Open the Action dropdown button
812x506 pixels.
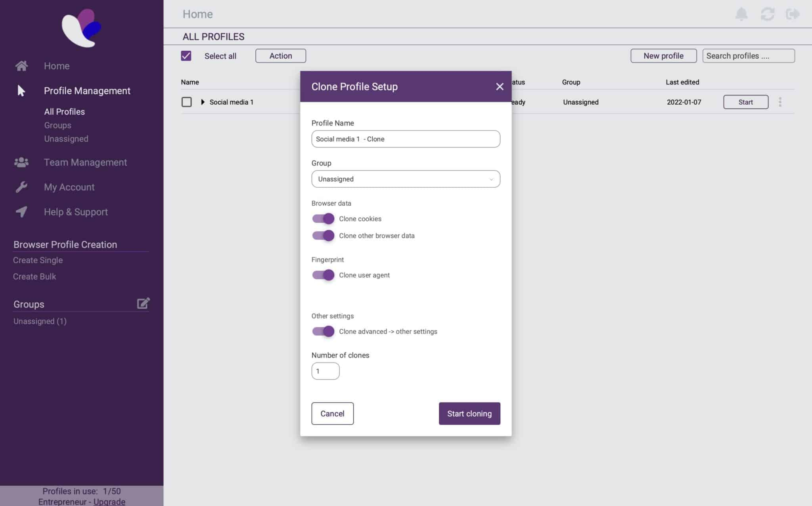pos(280,56)
